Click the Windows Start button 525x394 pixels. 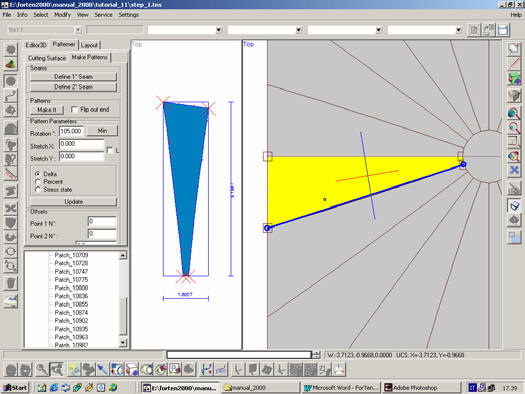[x=15, y=388]
